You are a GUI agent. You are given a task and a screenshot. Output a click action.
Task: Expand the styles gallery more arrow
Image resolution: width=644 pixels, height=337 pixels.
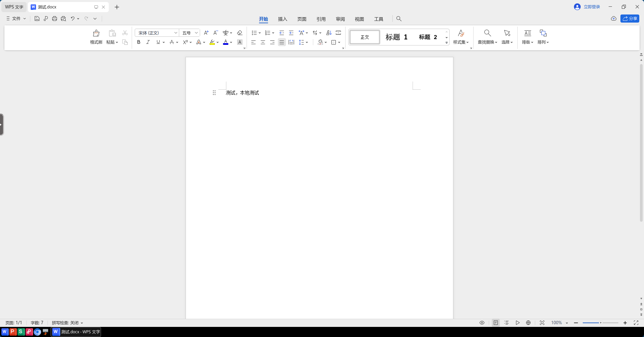[447, 43]
